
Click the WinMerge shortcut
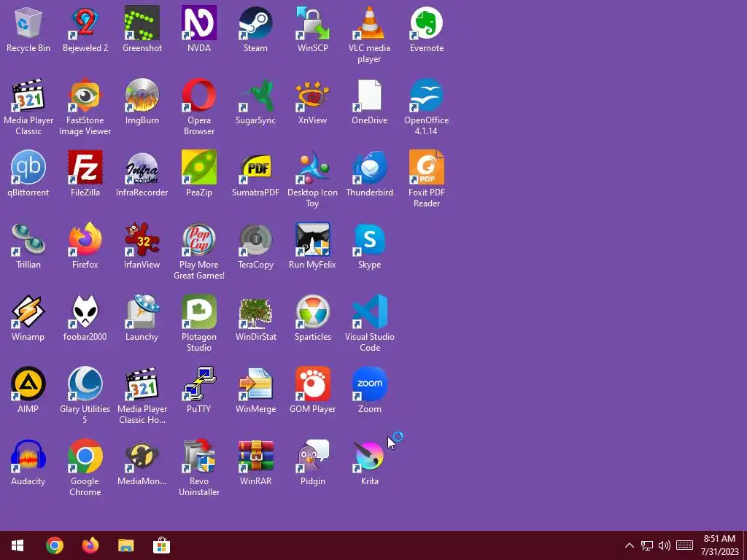coord(255,384)
